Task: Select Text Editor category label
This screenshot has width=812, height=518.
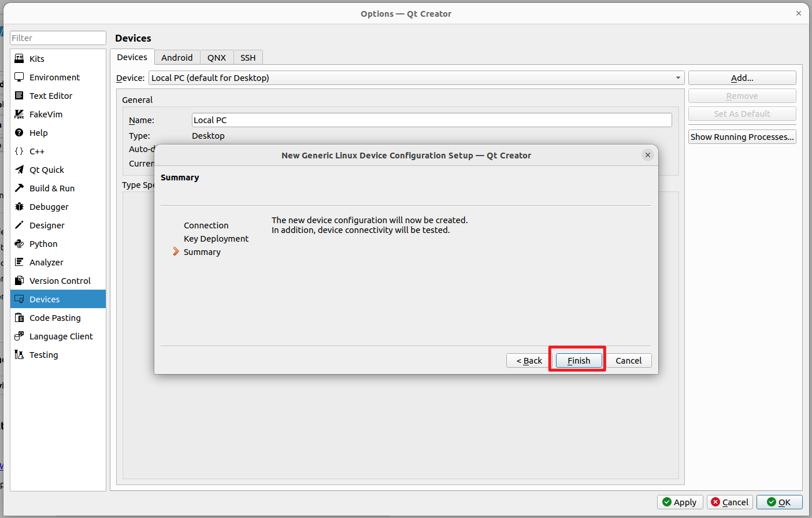Action: [51, 96]
